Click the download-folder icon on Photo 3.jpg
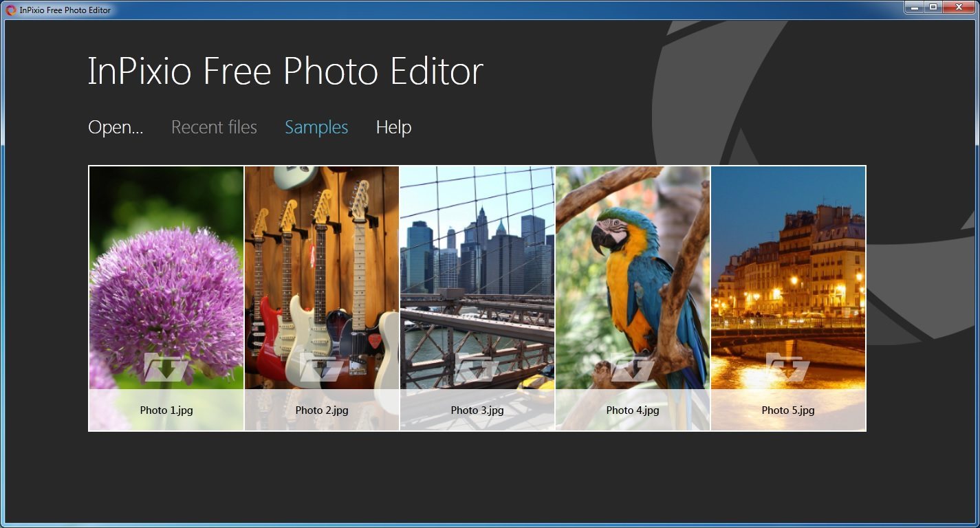 click(x=477, y=367)
